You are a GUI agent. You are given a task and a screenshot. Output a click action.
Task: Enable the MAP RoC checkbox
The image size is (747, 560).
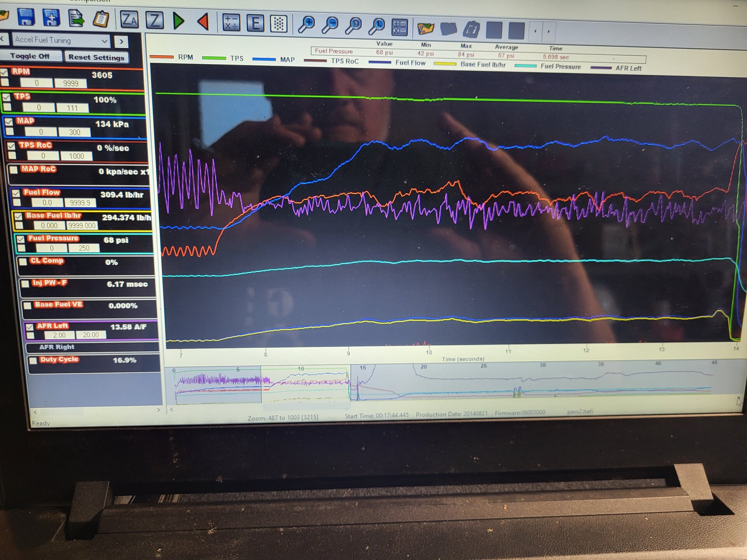pos(14,170)
